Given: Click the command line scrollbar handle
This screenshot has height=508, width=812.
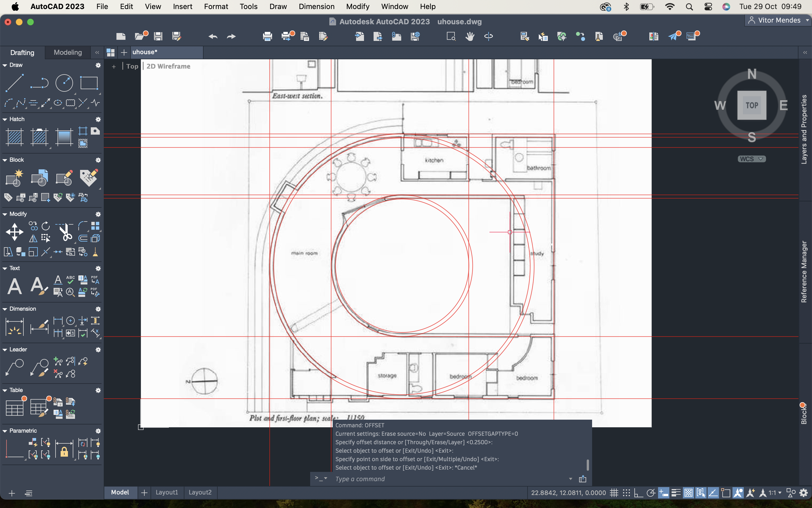Looking at the screenshot, I should (588, 465).
